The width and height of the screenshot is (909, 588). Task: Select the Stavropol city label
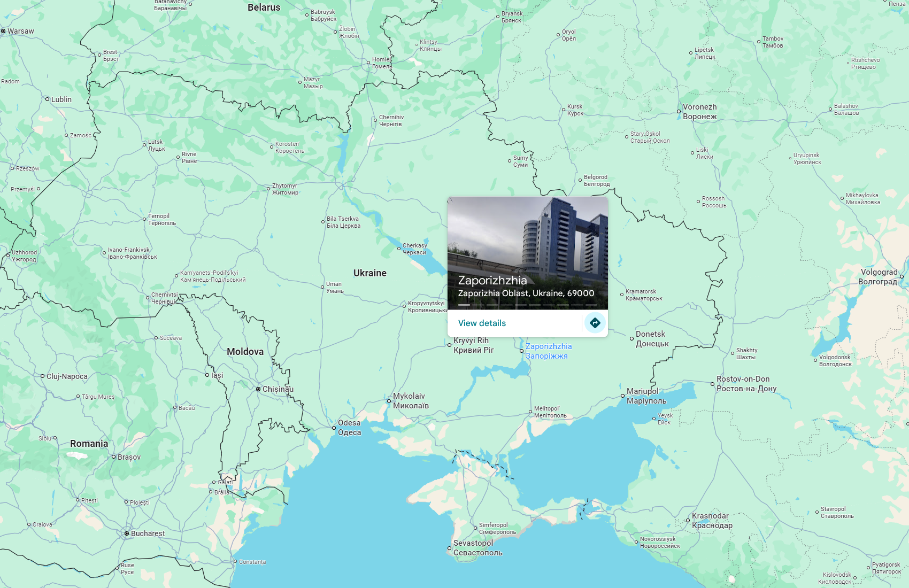pos(837,513)
